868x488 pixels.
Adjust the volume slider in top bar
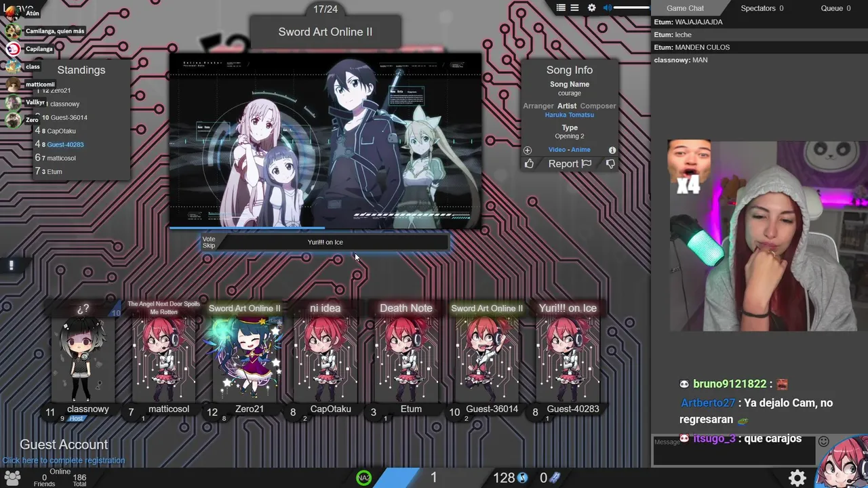click(x=631, y=8)
